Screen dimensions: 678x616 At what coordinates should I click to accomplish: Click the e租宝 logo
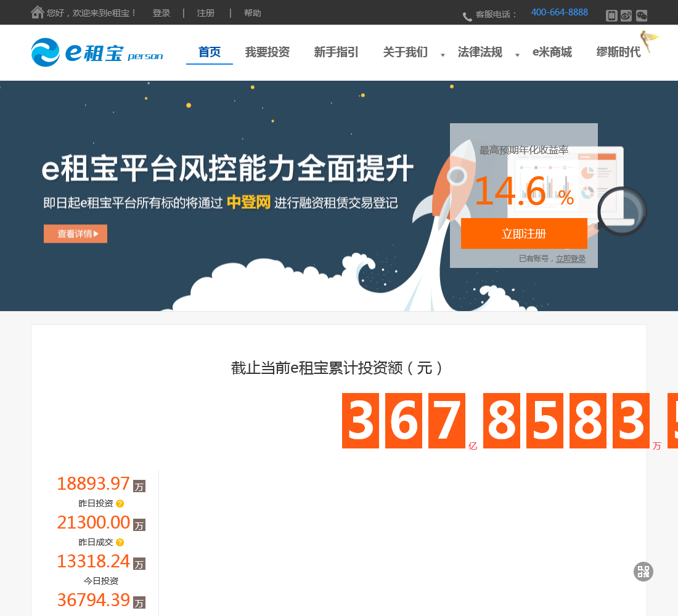click(97, 53)
